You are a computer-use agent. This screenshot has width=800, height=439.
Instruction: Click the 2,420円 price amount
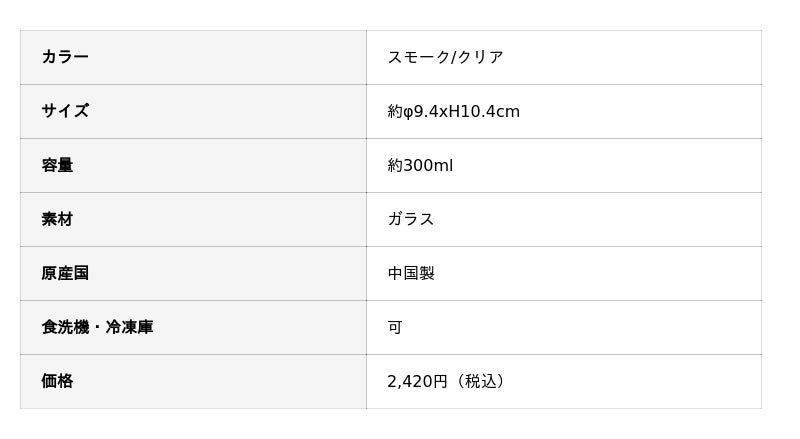pyautogui.click(x=417, y=381)
